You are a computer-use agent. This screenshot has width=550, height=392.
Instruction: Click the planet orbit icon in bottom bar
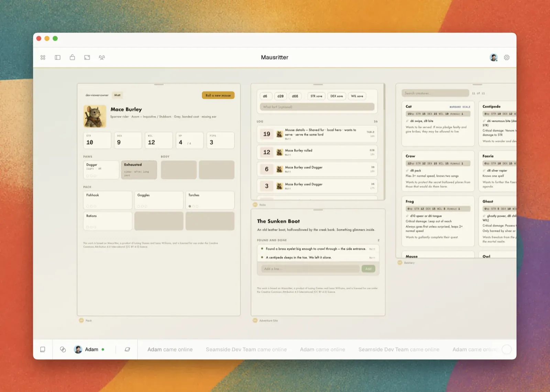(x=127, y=349)
